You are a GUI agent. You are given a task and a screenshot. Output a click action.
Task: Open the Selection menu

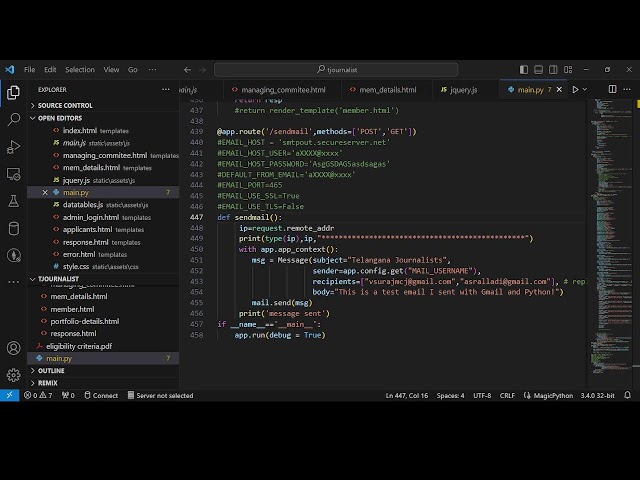80,70
